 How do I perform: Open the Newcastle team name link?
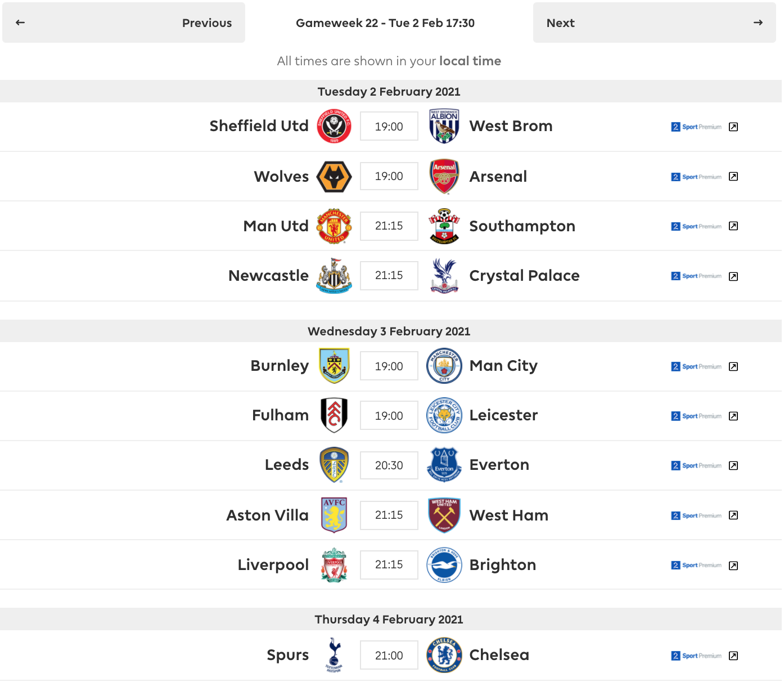click(x=268, y=276)
